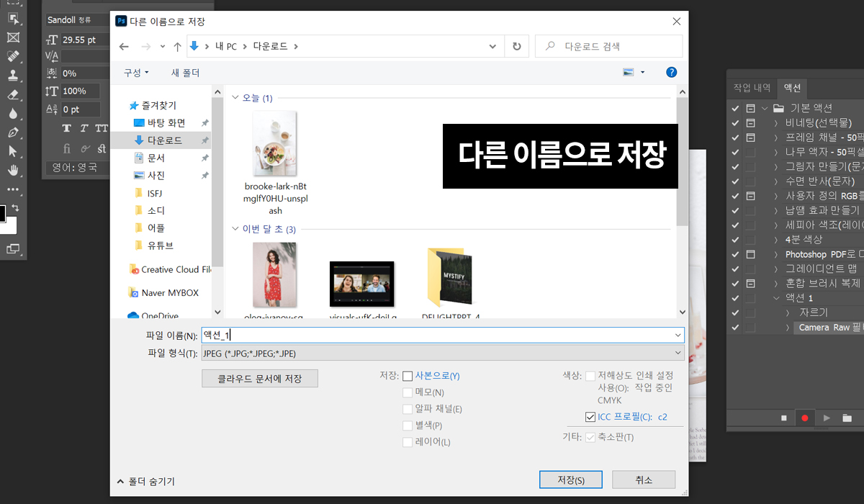Click the 저장(S) button

pos(571,480)
